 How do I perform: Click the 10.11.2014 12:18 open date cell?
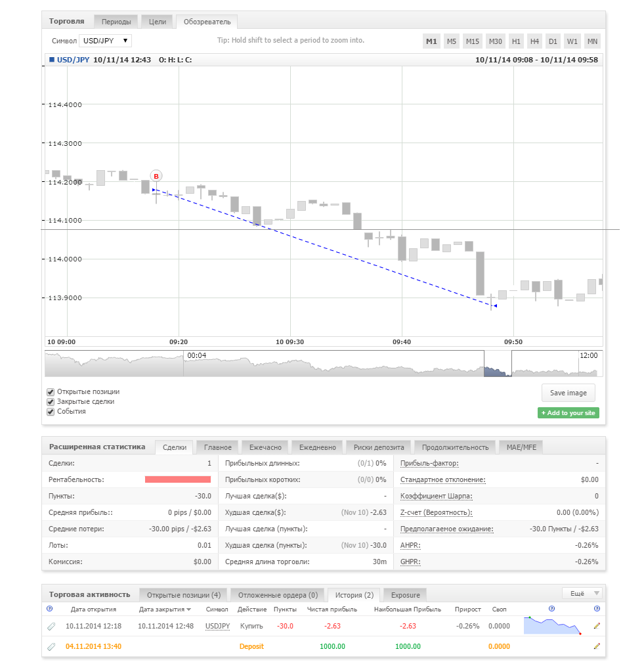pos(93,627)
